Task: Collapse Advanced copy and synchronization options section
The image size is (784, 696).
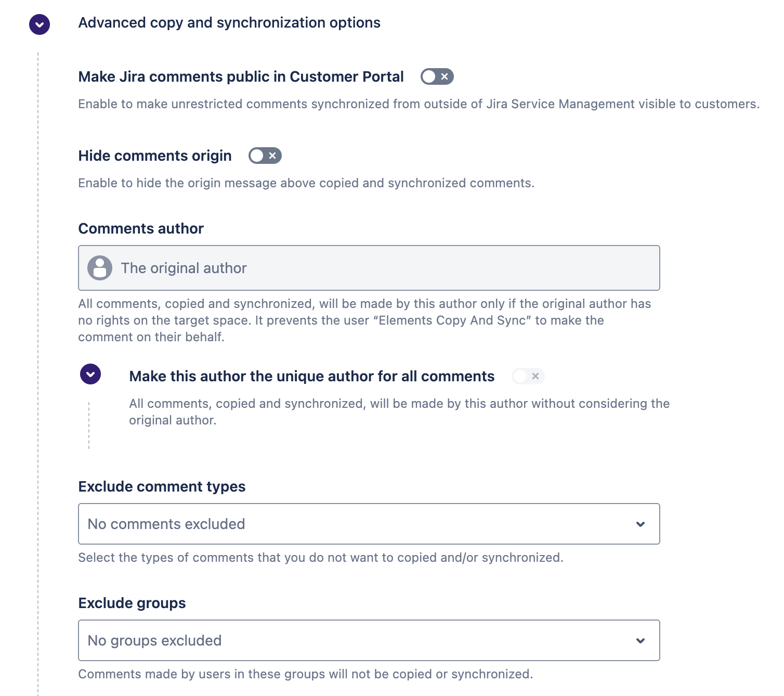Action: 40,24
